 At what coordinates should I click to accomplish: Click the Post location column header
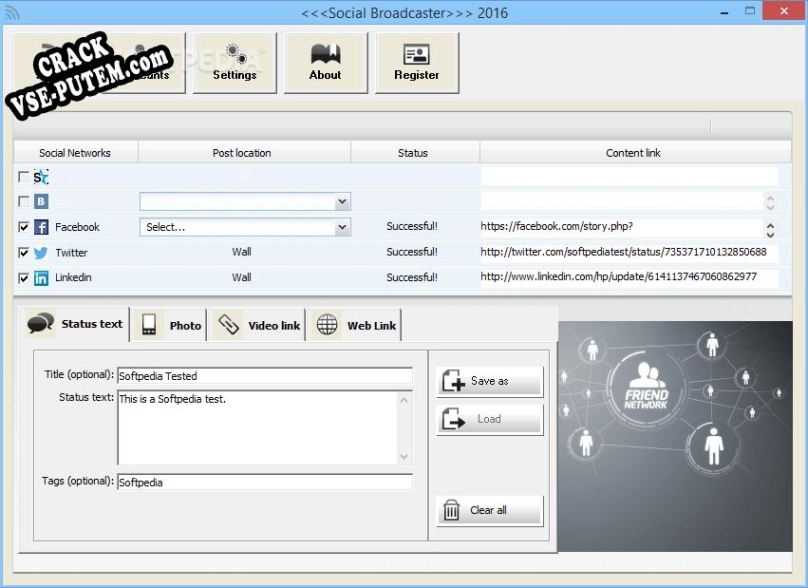[x=244, y=153]
